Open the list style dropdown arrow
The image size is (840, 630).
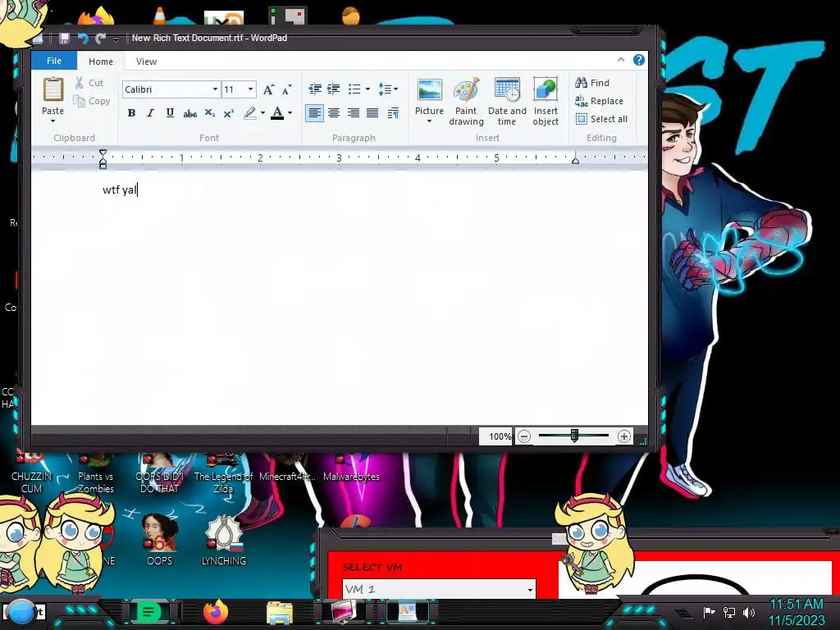[x=367, y=89]
